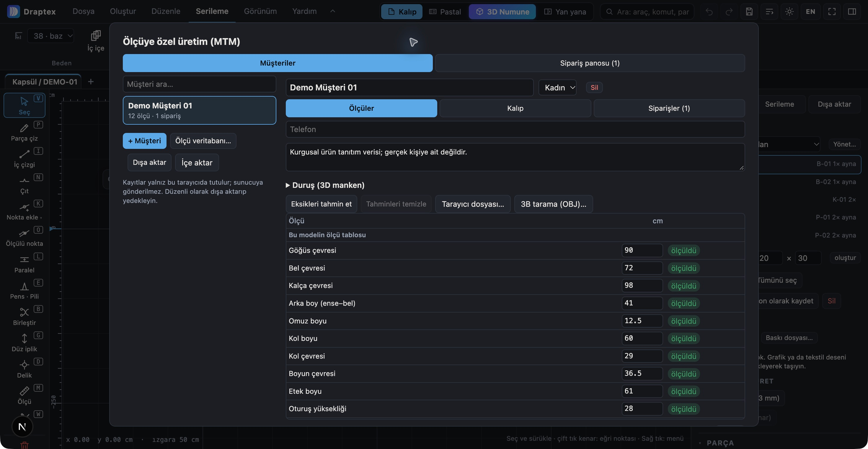Screen dimensions: 868x449
Task: Collapse the menu bar chevron
Action: [332, 11]
